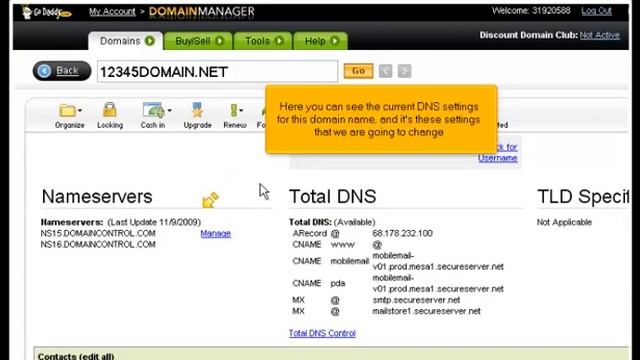Screen dimensions: 640x360
Task: Open the Organize folder icon
Action: pyautogui.click(x=67, y=110)
